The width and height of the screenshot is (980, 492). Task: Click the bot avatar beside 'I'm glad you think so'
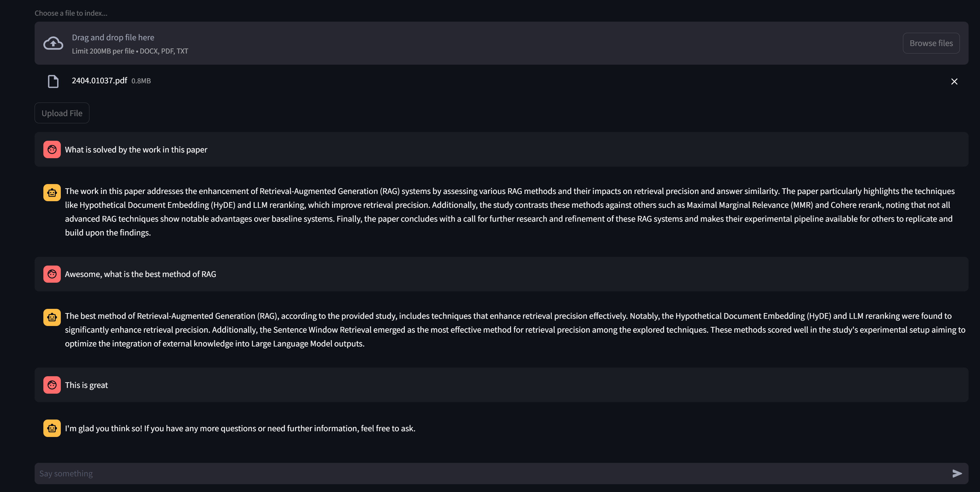(52, 428)
